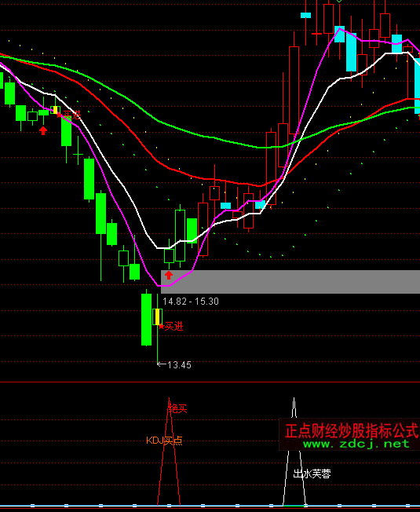Click the lower 买进 star marker near yellow candle
The height and width of the screenshot is (512, 420).
click(170, 326)
